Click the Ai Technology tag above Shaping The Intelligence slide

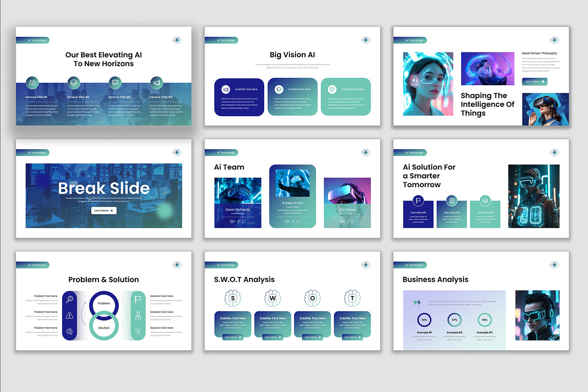click(x=410, y=40)
